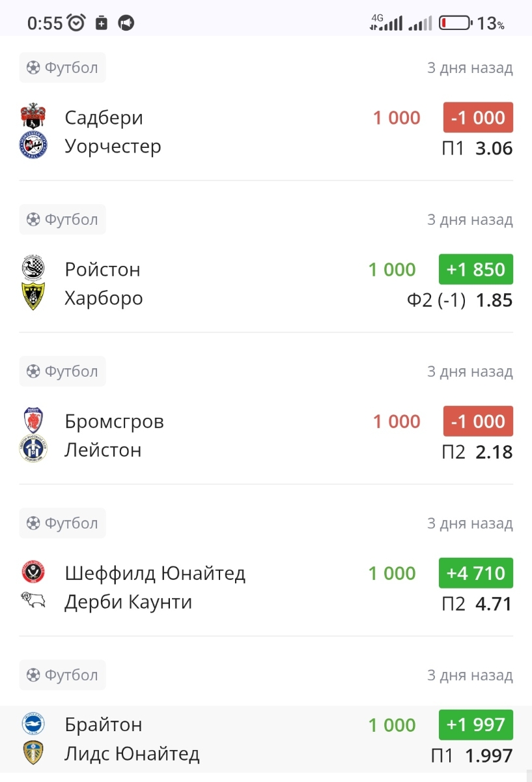Viewport: 532px width, 782px height.
Task: Tap the Sheffield United crest icon
Action: (33, 573)
